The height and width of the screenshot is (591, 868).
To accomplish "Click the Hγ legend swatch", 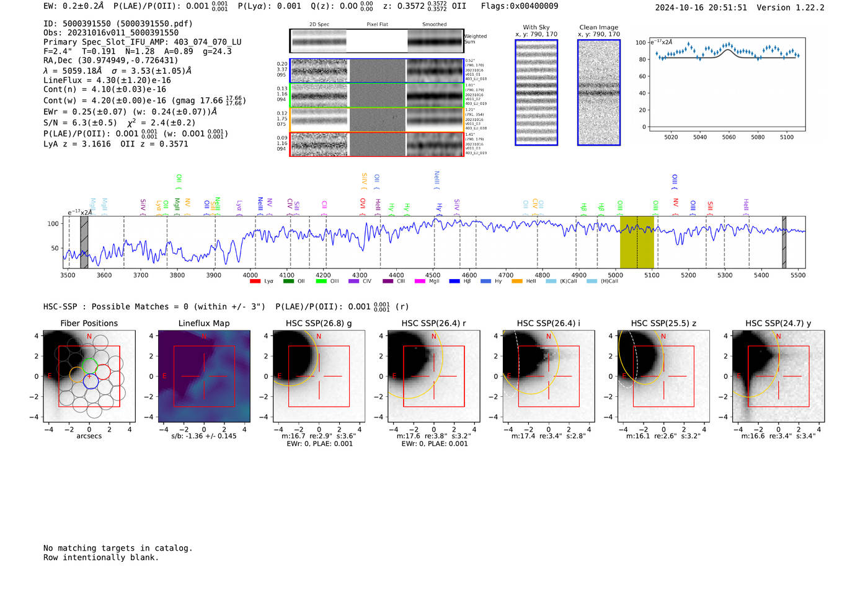I will [x=485, y=282].
